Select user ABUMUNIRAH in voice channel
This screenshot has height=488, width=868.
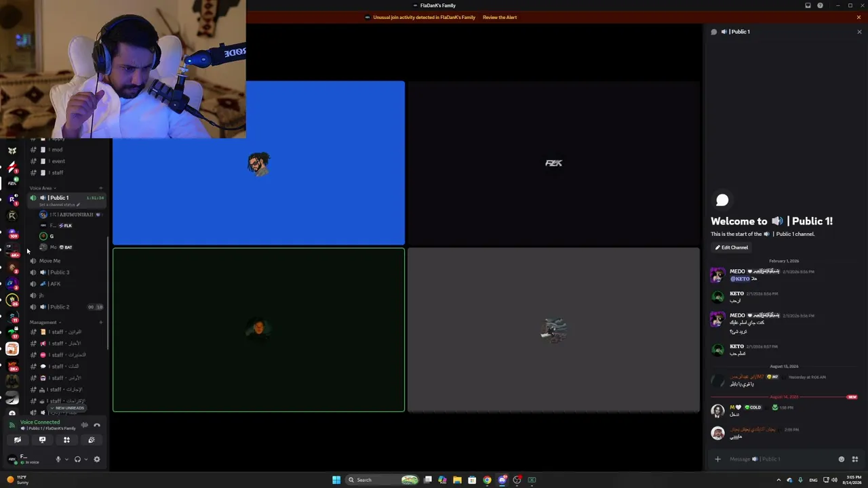coord(71,215)
